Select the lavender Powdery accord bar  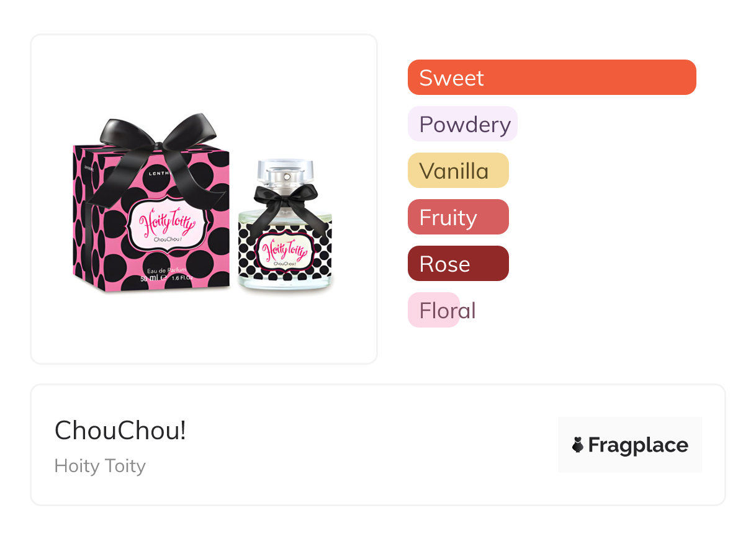pos(462,124)
